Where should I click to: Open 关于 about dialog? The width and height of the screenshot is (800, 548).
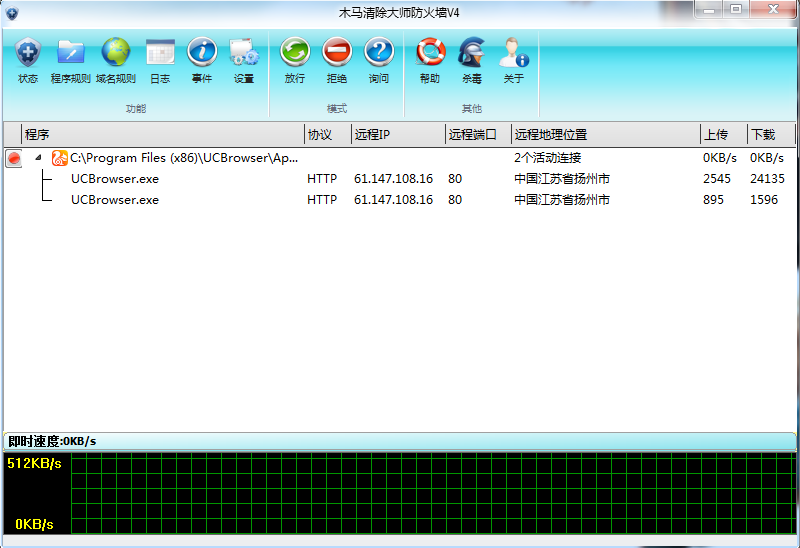click(514, 60)
